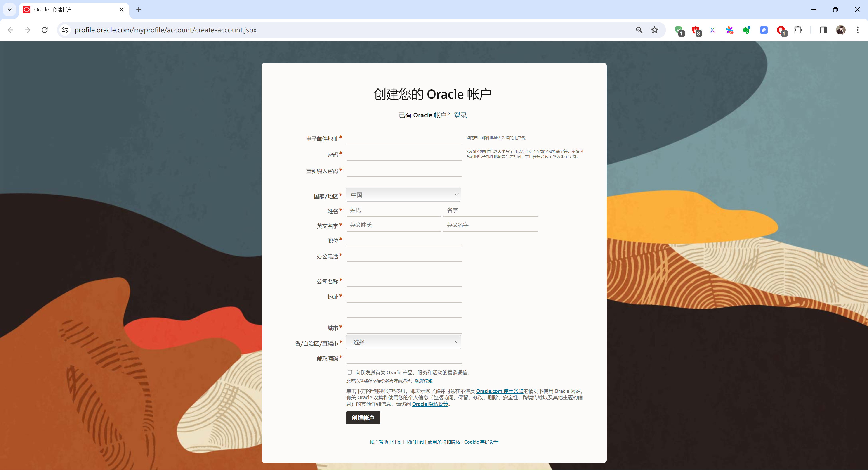868x470 pixels.
Task: Open the green elephant extension icon
Action: click(747, 30)
